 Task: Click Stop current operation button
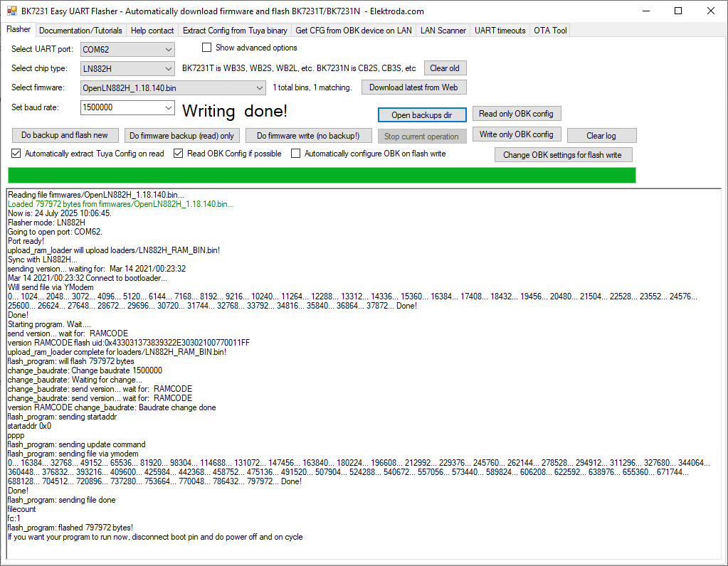[421, 137]
